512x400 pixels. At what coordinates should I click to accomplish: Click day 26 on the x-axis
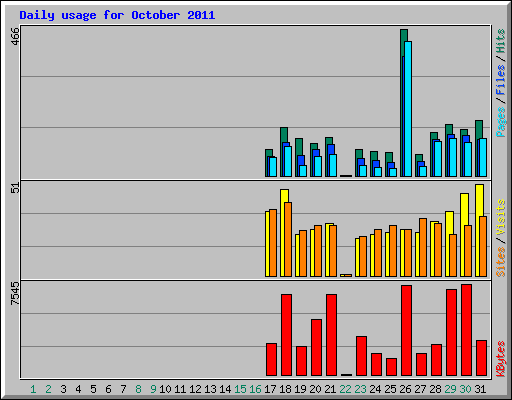(405, 389)
